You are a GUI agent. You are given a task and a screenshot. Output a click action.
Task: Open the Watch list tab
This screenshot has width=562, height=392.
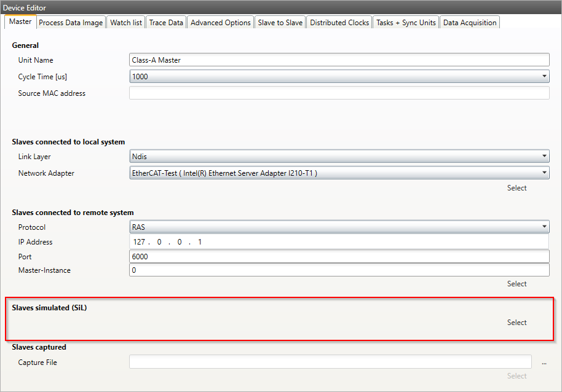point(126,23)
